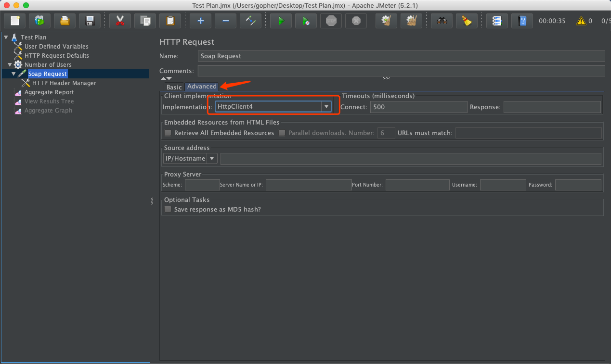Select User Defined Variables
The image size is (611, 364).
56,46
